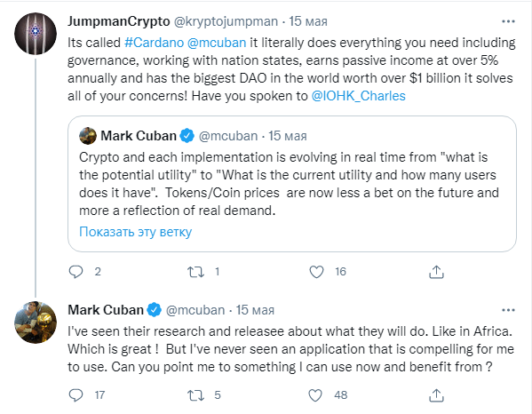
Task: Open the @kryptojumpman handle
Action: point(226,21)
